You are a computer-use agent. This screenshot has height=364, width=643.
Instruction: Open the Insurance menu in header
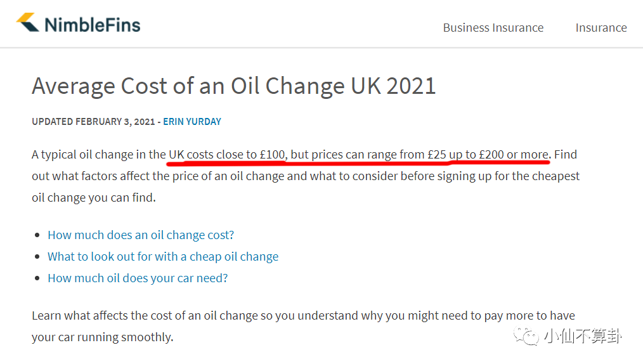(601, 28)
